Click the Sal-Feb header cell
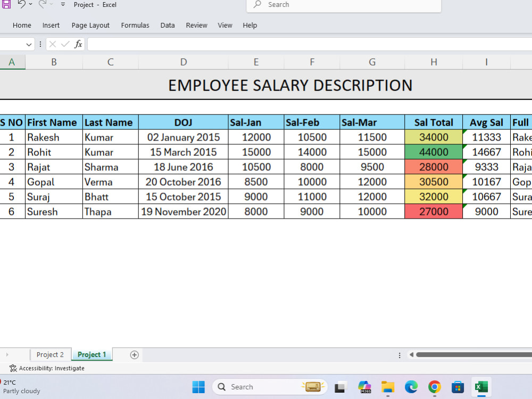 pos(312,122)
